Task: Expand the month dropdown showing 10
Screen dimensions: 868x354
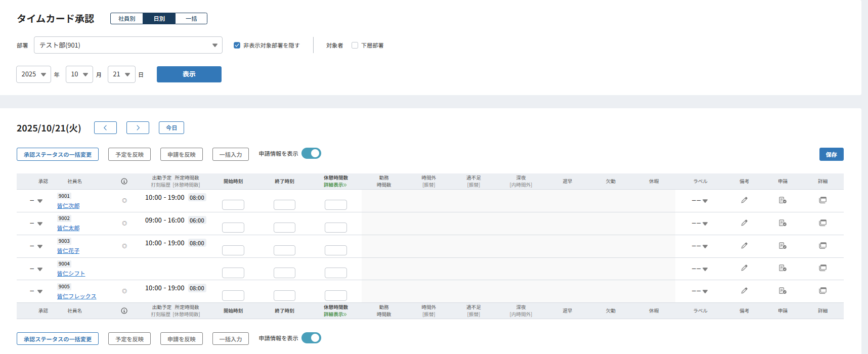Action: tap(79, 74)
